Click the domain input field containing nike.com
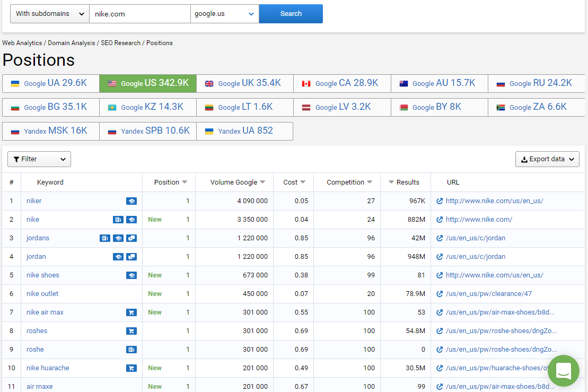The height and width of the screenshot is (392, 588). pos(139,14)
